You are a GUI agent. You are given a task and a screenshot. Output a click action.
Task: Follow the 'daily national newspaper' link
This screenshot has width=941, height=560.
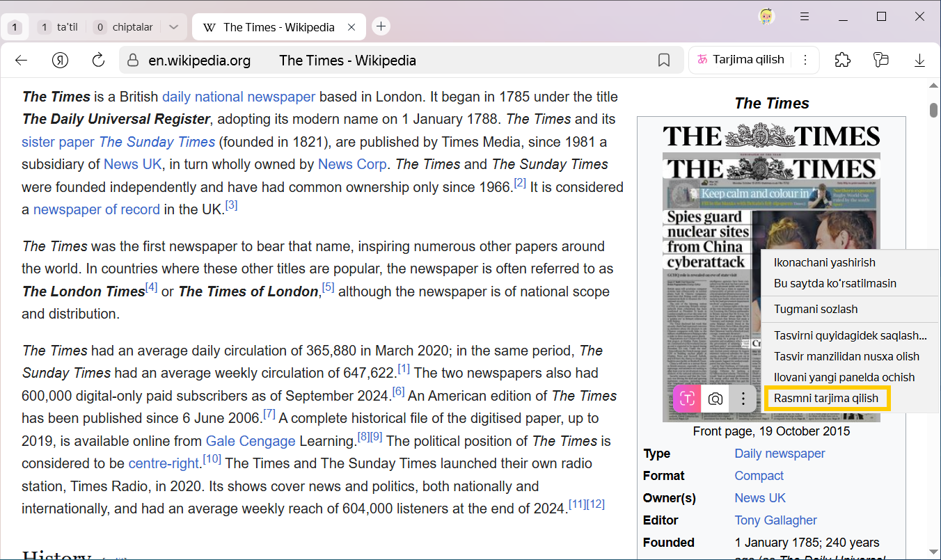[239, 97]
